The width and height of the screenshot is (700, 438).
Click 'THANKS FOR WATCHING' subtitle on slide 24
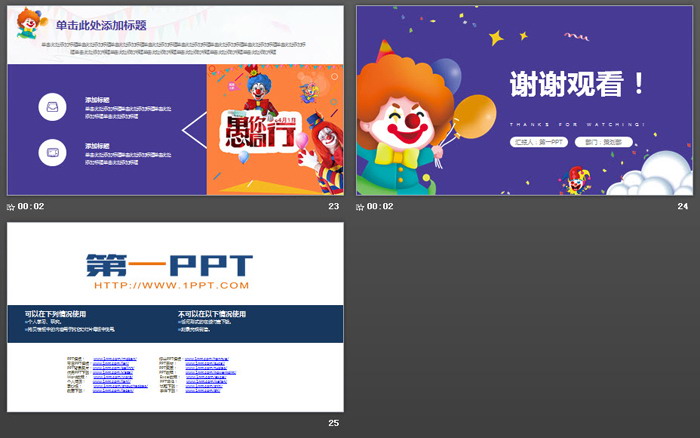coord(577,125)
